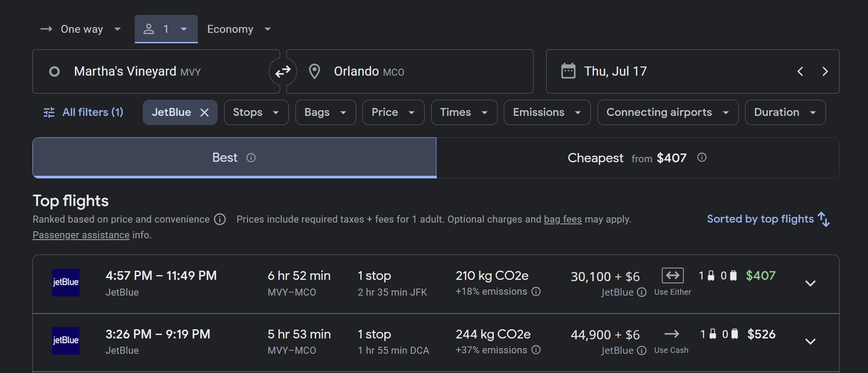
Task: Swap origin and destination airports
Action: [283, 71]
